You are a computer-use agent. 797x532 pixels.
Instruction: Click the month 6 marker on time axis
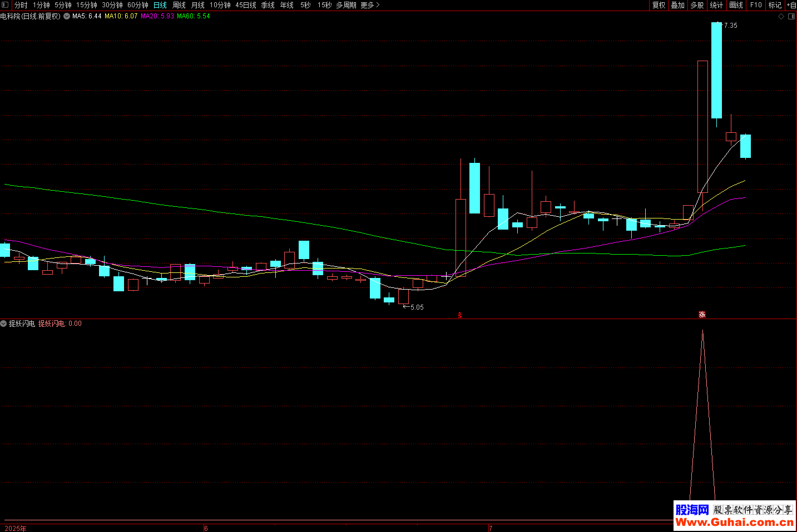point(206,528)
